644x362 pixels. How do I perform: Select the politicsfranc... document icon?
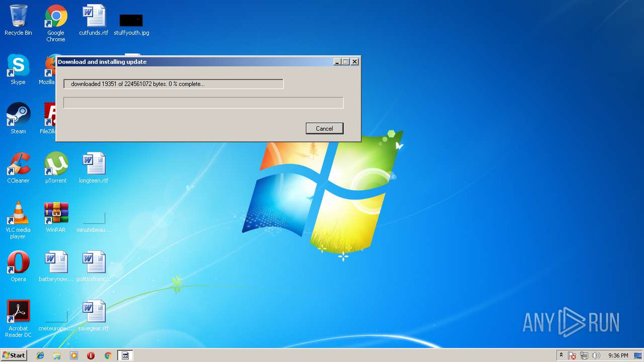(x=94, y=266)
